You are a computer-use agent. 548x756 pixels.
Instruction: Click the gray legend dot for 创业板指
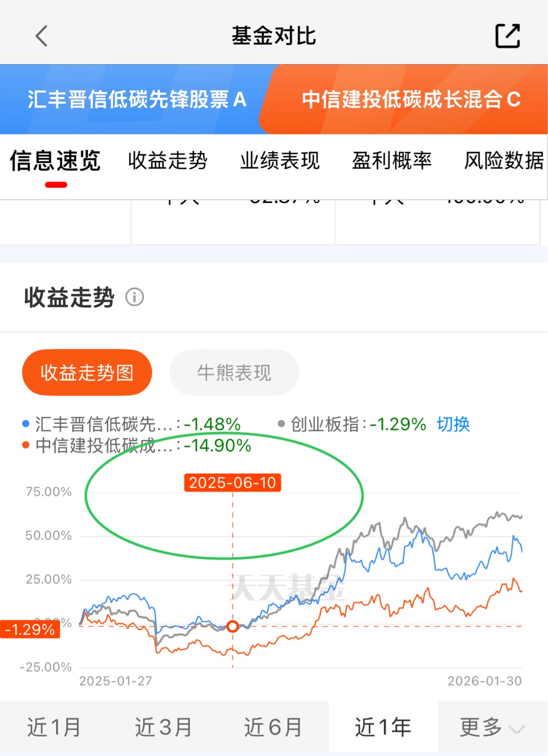[281, 424]
